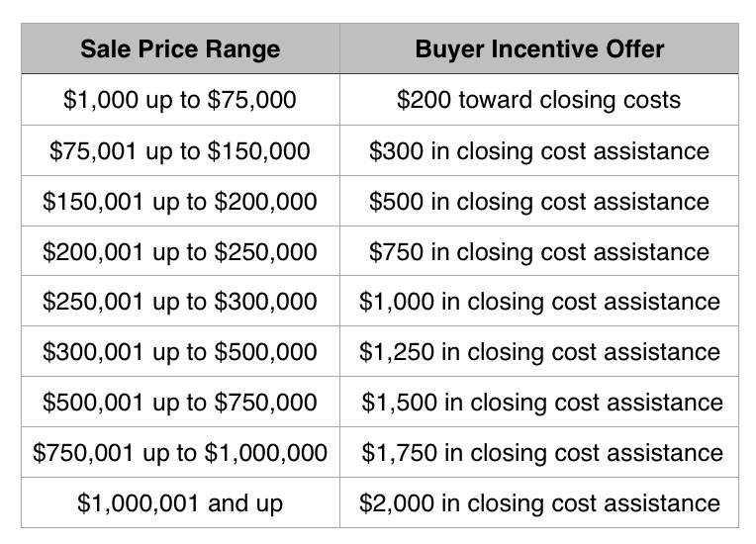Select the $300,001 up to $500,000 cell
Image resolution: width=756 pixels, height=544 pixels.
180,351
